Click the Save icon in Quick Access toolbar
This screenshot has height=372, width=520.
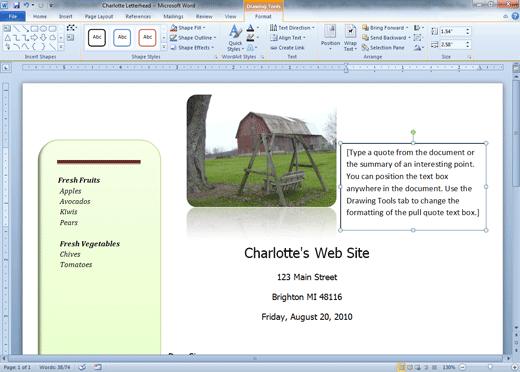click(x=16, y=5)
